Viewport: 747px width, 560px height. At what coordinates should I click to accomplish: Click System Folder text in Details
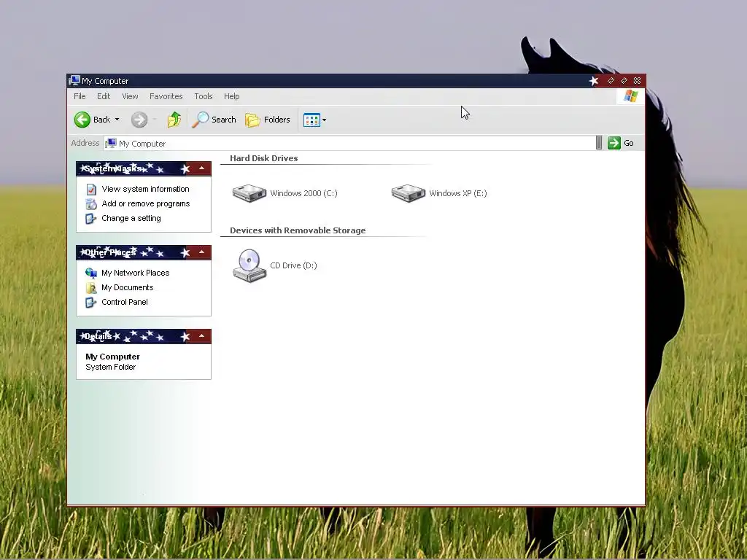(x=111, y=367)
